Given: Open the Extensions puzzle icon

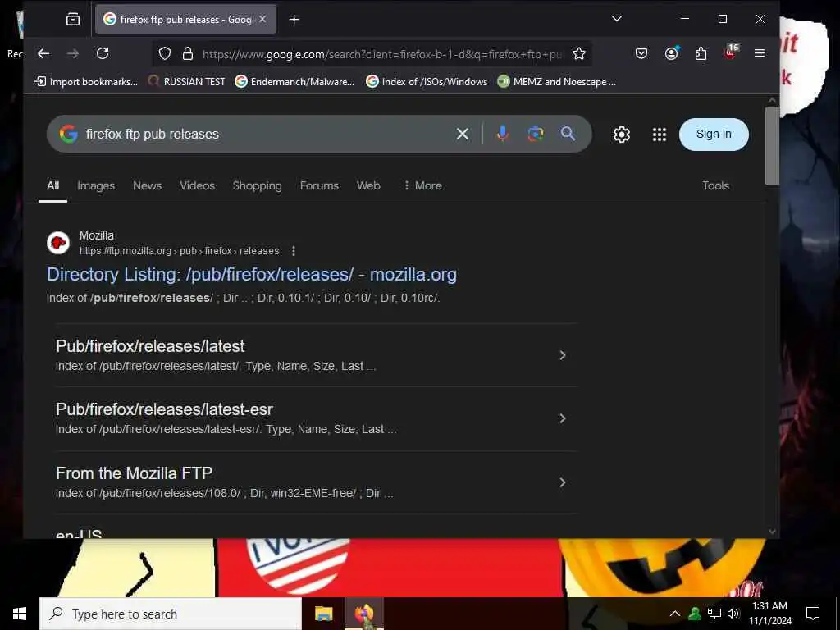Looking at the screenshot, I should point(701,53).
